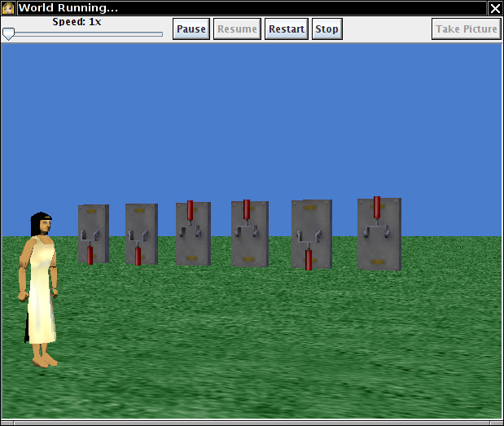Close the World Running window
The height and width of the screenshot is (426, 504).
pyautogui.click(x=495, y=8)
